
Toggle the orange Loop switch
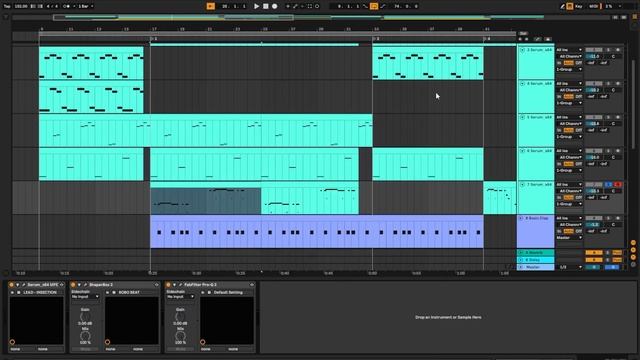coord(374,6)
